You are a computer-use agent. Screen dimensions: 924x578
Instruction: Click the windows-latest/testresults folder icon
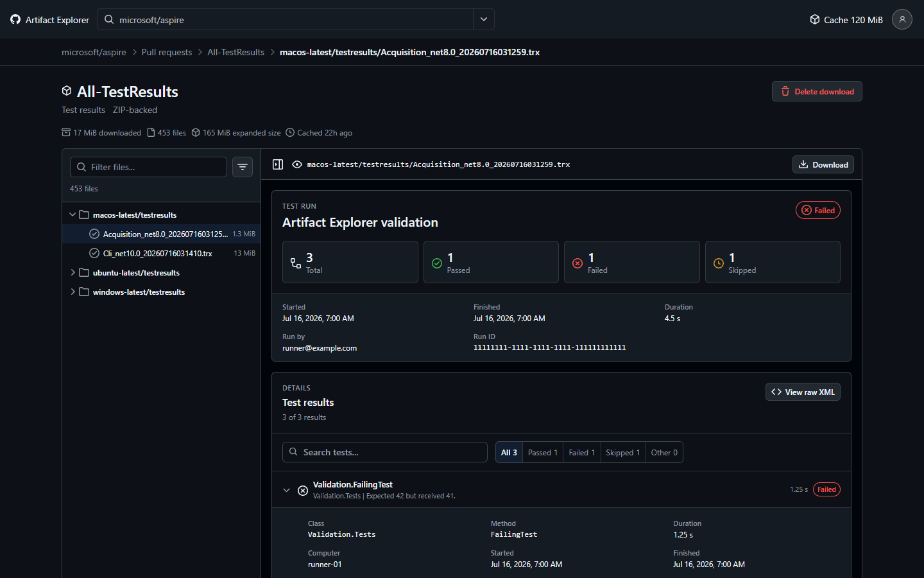84,292
